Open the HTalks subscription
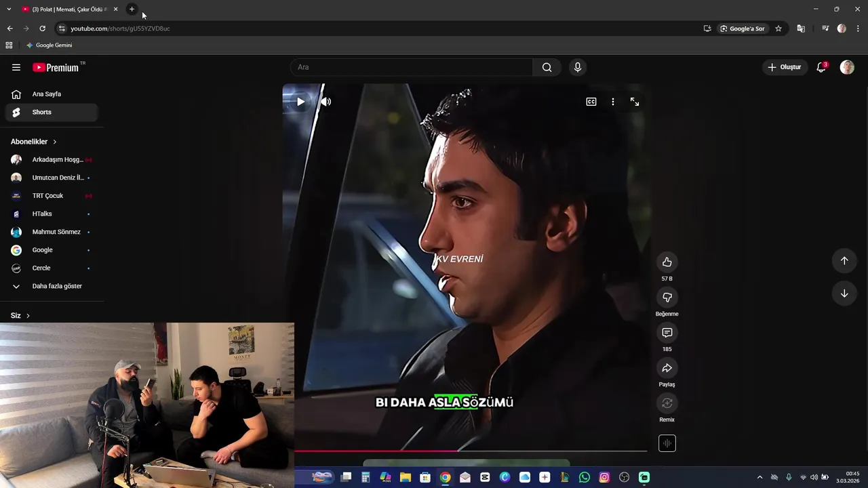 coord(52,214)
